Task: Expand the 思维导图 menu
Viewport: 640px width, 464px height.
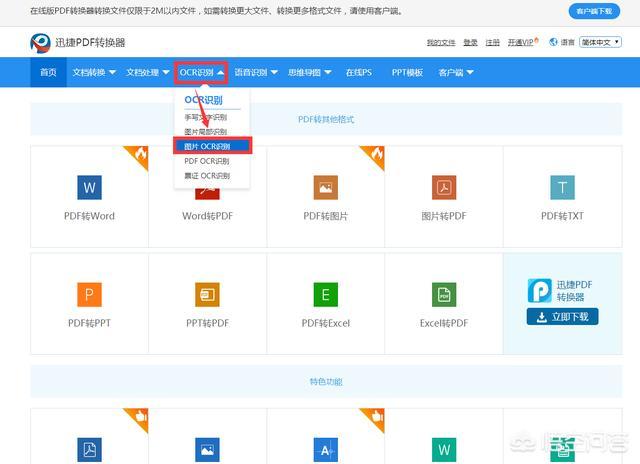Action: tap(309, 72)
